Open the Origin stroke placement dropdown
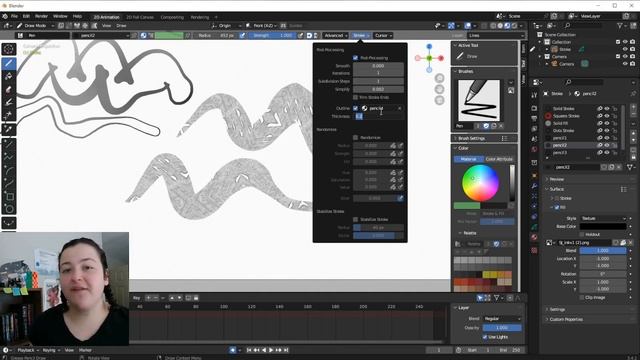Image resolution: width=640 pixels, height=360 pixels. tap(226, 26)
